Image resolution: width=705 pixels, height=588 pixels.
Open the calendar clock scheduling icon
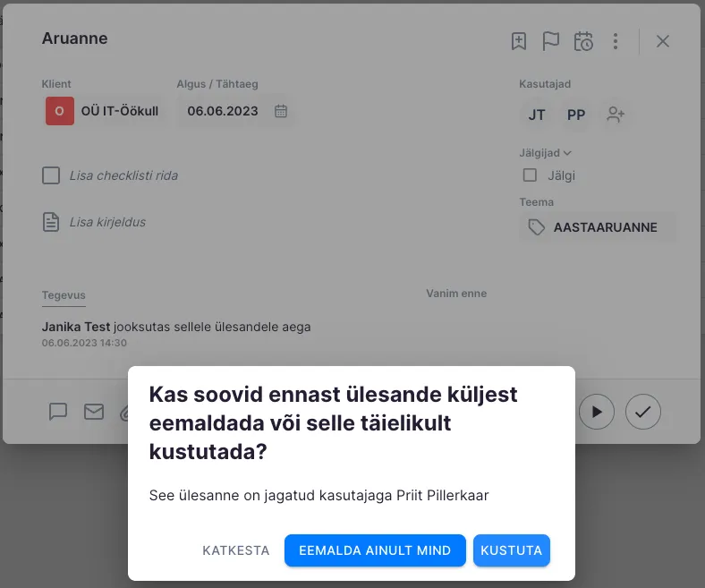[x=583, y=41]
